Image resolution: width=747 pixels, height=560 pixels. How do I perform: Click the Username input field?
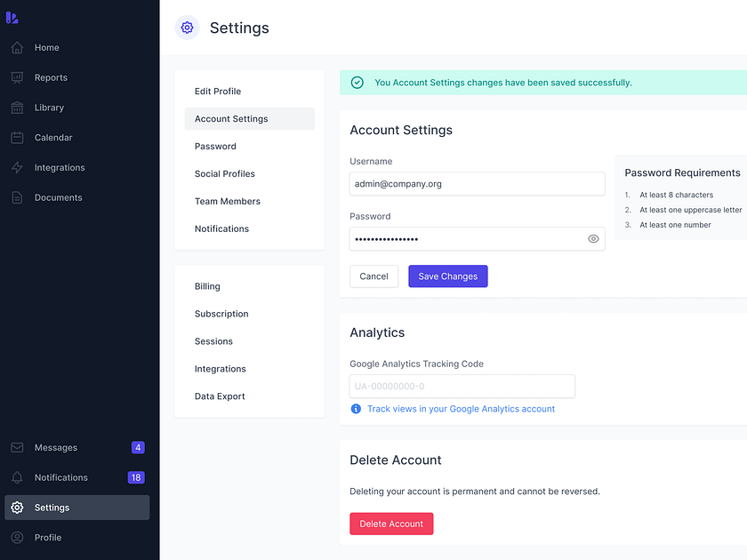[477, 184]
